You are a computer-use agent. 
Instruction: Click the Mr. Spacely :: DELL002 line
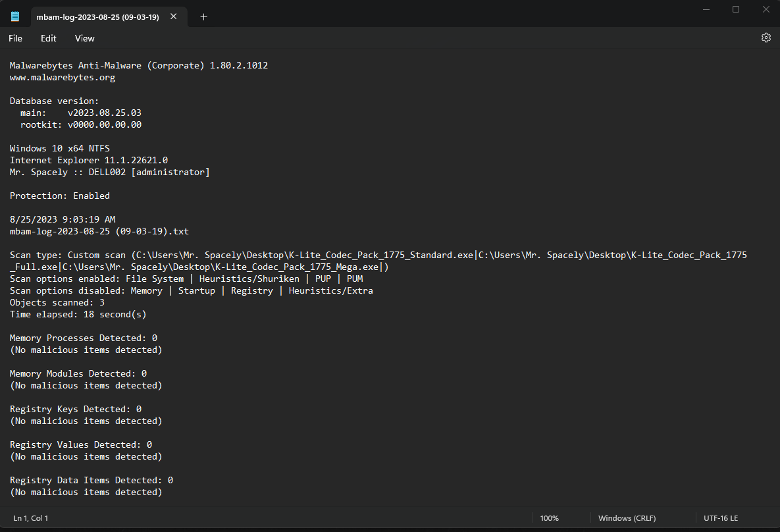click(109, 173)
